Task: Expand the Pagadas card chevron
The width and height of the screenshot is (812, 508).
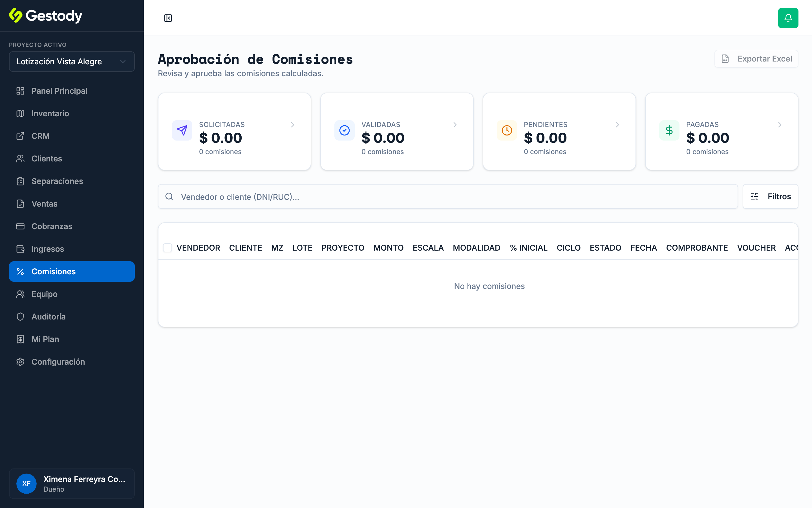Action: [780, 125]
